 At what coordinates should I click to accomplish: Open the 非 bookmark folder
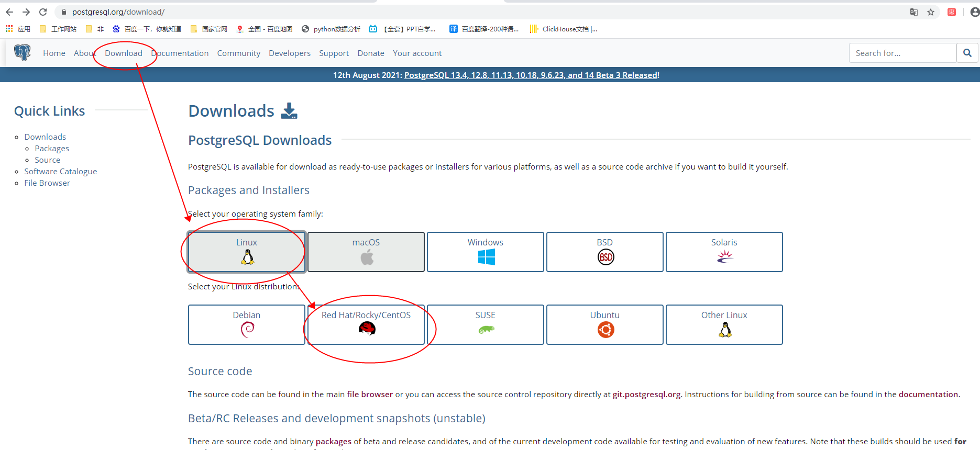point(95,29)
